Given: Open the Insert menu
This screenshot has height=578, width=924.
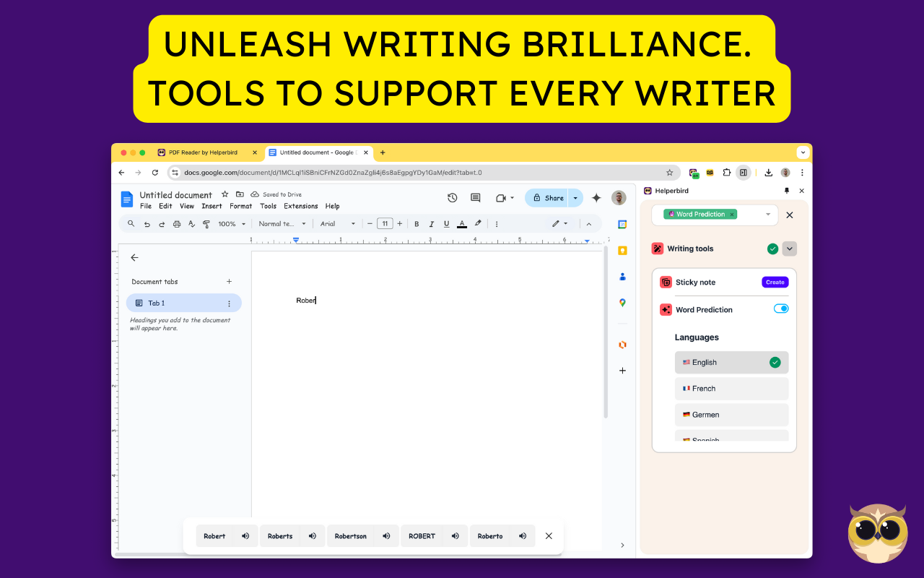Looking at the screenshot, I should (x=212, y=206).
